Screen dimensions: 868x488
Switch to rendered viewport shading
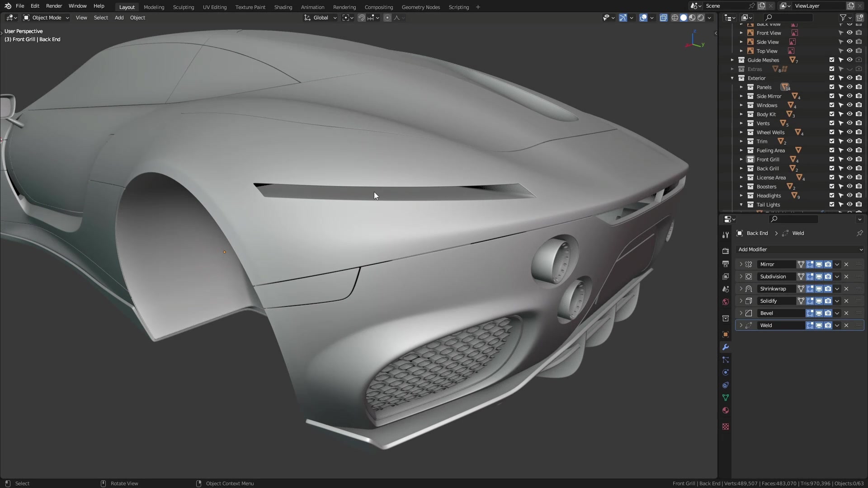(701, 18)
